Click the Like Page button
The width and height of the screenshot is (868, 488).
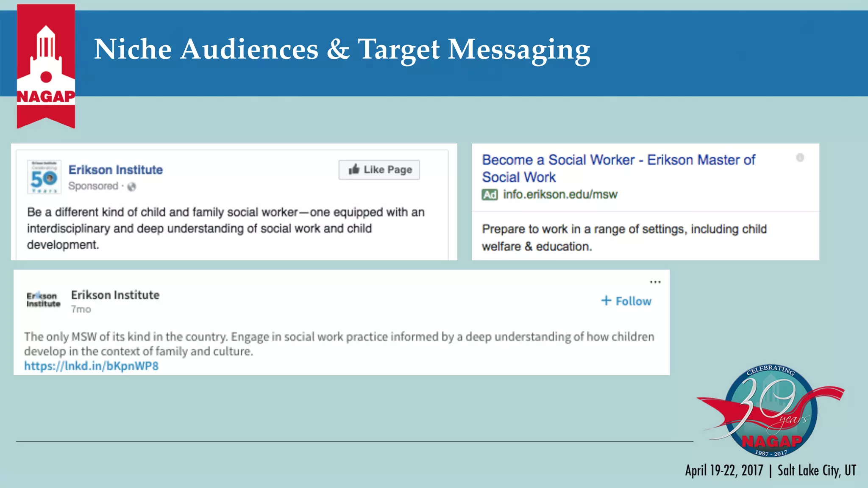click(x=379, y=170)
